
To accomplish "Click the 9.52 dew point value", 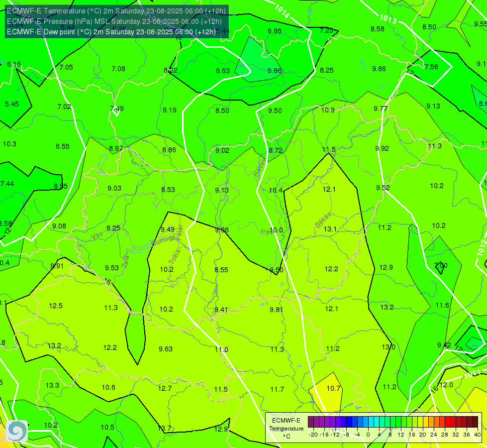I will pos(383,188).
